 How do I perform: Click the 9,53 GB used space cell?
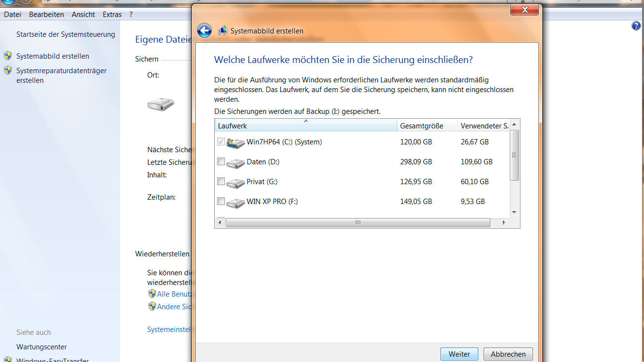(x=473, y=202)
